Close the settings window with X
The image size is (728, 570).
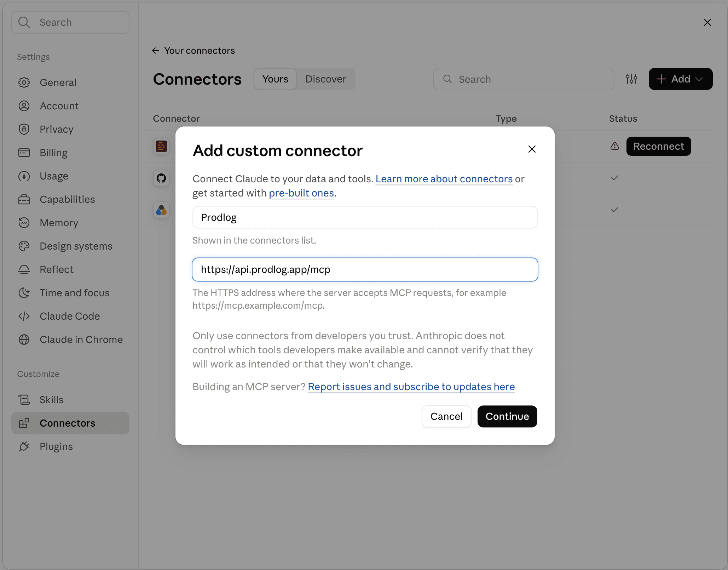click(x=707, y=22)
